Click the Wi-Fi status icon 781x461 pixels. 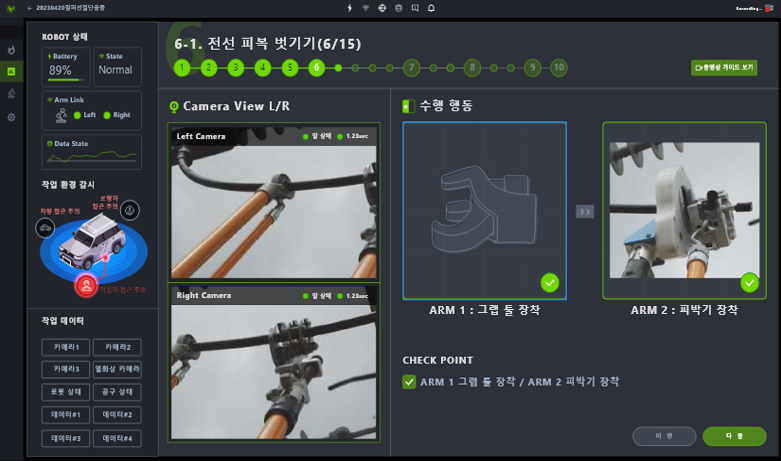click(x=366, y=8)
